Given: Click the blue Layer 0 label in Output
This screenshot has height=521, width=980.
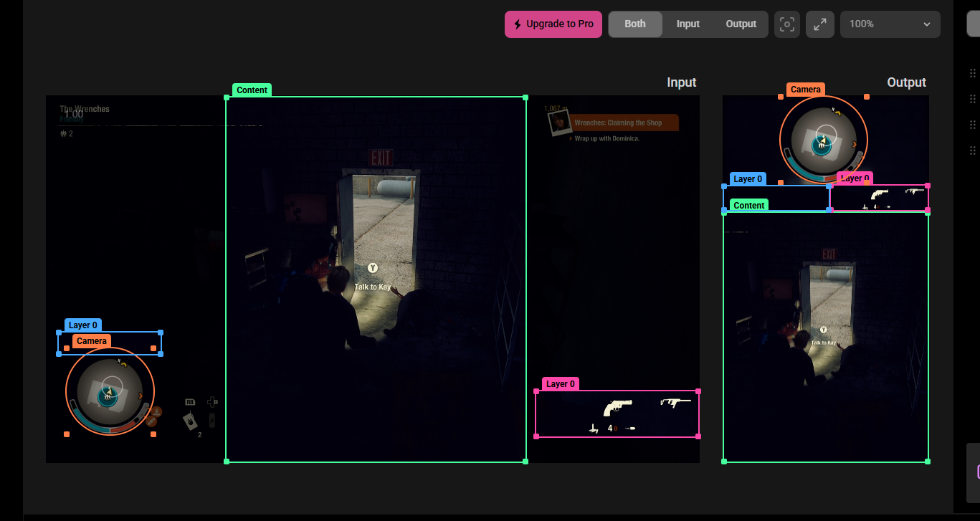Looking at the screenshot, I should click(748, 179).
